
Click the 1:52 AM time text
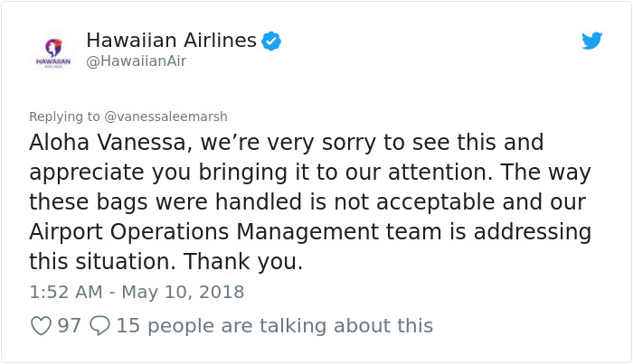pyautogui.click(x=65, y=293)
